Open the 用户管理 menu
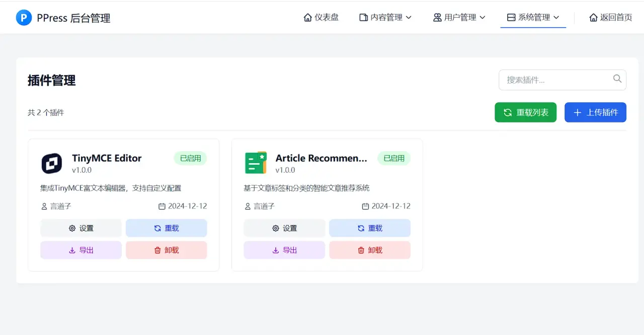Screen dimensions: 644x335 coord(459,18)
